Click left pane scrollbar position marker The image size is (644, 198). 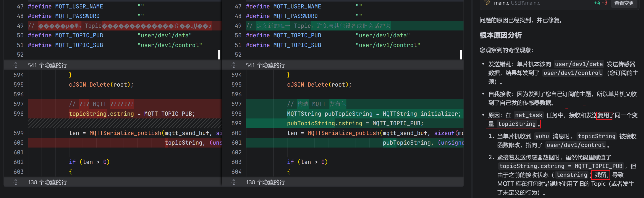[219, 55]
